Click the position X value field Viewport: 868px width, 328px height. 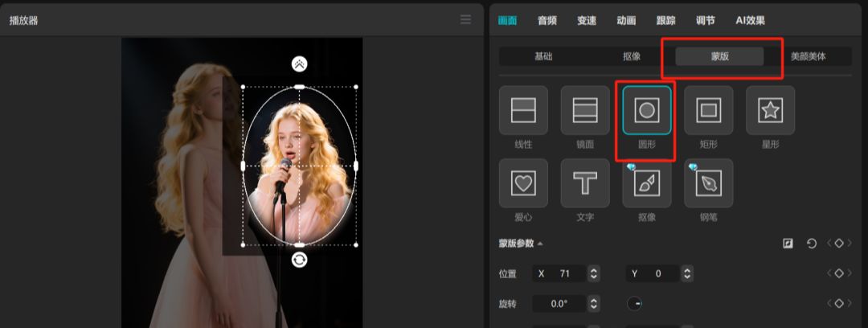[559, 273]
